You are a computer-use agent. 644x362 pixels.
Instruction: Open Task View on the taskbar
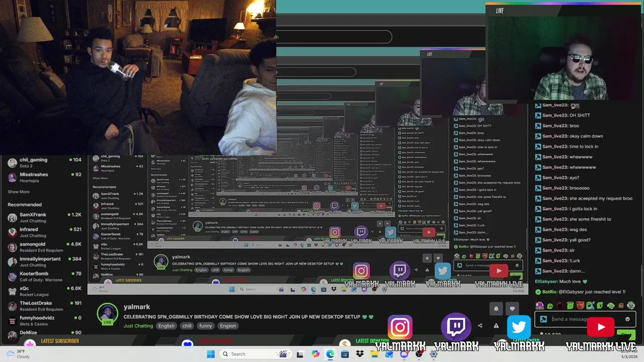(300, 354)
